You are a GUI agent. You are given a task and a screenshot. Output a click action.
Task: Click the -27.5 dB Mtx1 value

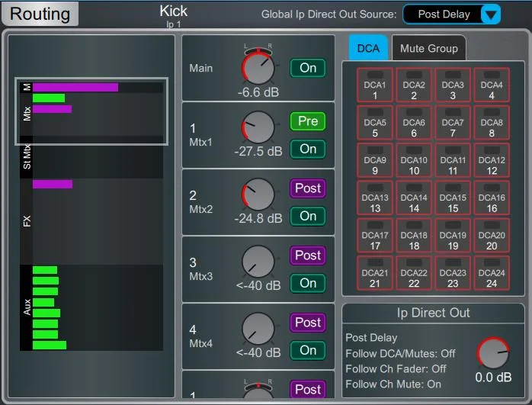pyautogui.click(x=258, y=152)
